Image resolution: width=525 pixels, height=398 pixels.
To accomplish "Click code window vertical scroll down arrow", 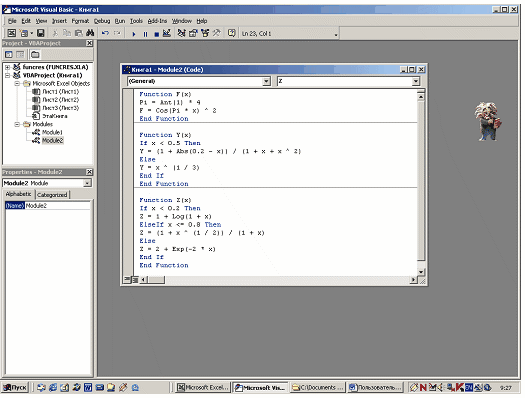I will 421,272.
